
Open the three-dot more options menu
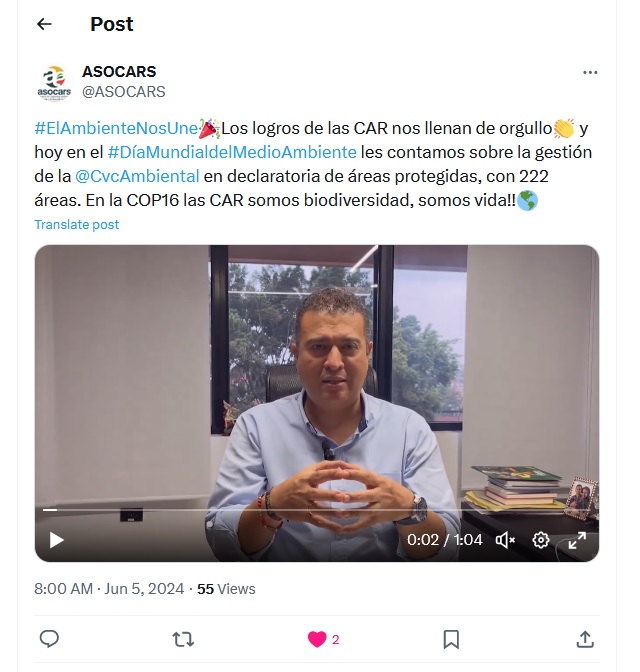(590, 72)
